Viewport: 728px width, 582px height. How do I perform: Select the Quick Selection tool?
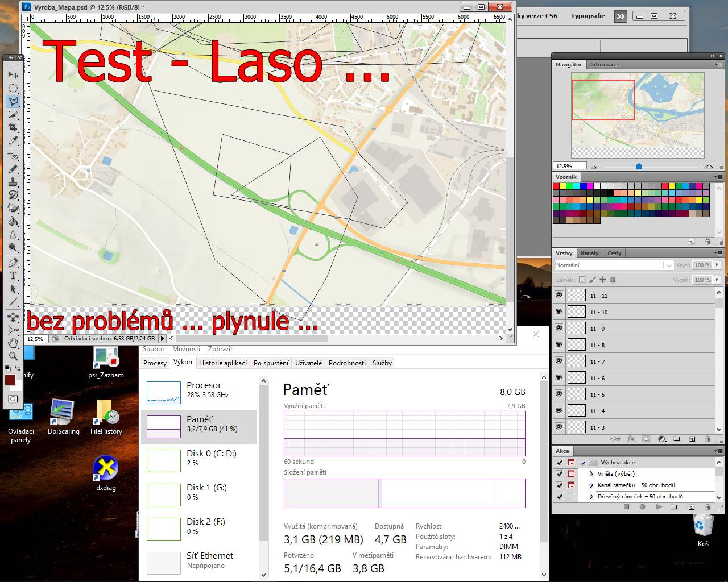pyautogui.click(x=13, y=114)
